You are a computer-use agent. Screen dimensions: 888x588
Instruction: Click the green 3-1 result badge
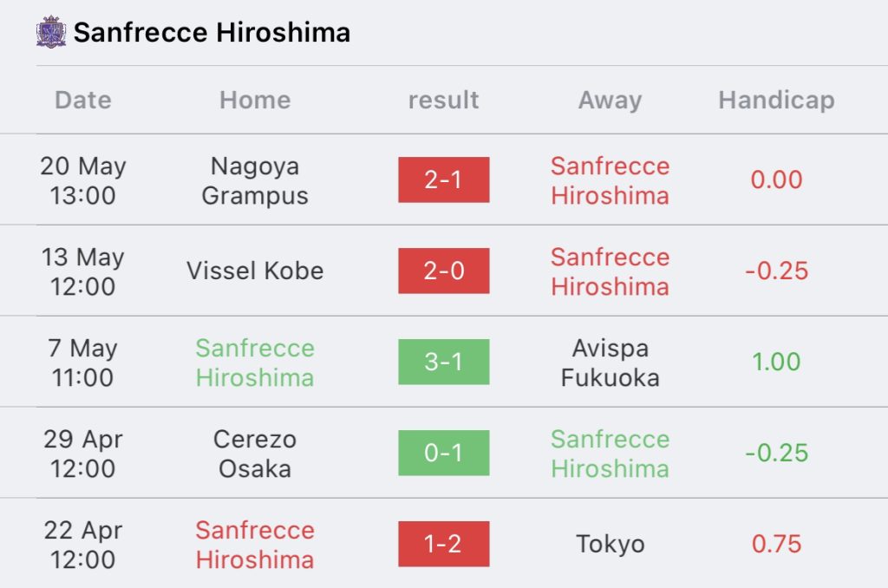(x=444, y=362)
